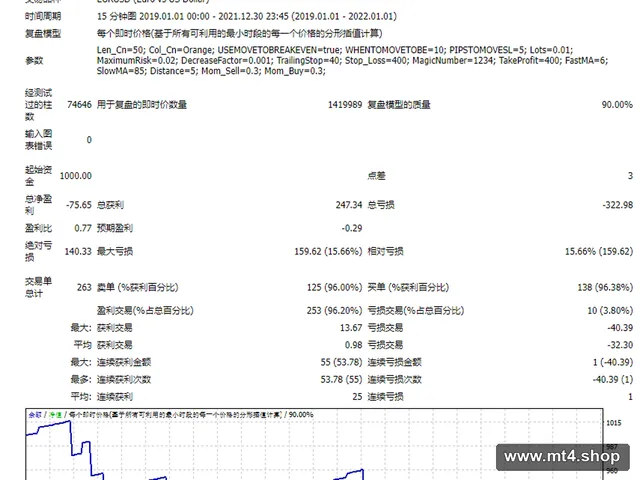Select the absolute drawdown value '140.33'
The image size is (640, 480).
pyautogui.click(x=78, y=251)
